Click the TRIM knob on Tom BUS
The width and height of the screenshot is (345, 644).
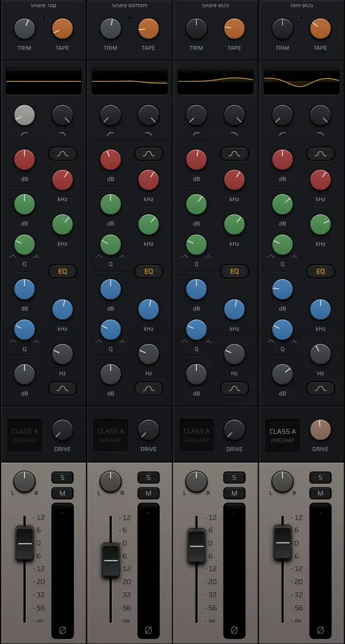tap(282, 29)
